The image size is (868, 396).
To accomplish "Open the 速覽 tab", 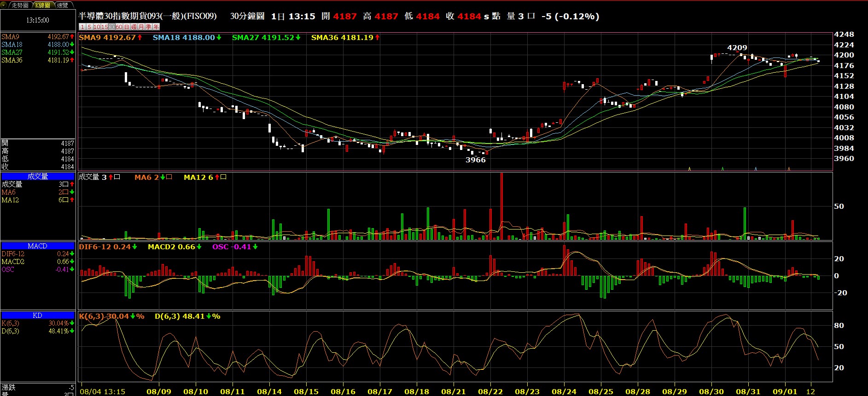I will click(63, 5).
